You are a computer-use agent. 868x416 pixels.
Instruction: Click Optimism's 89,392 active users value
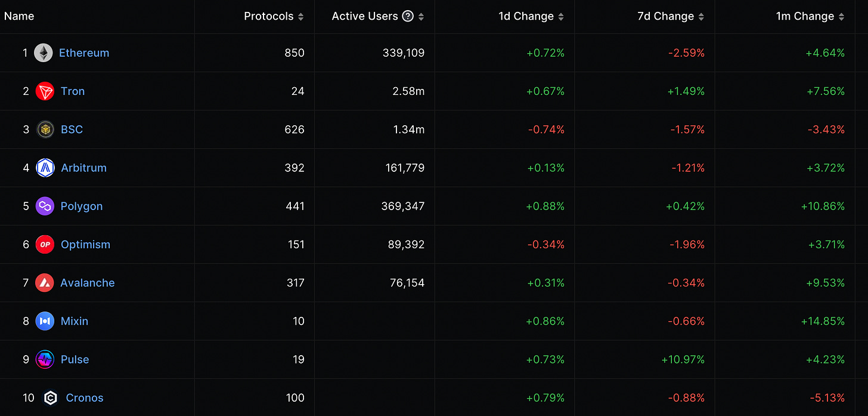[407, 244]
